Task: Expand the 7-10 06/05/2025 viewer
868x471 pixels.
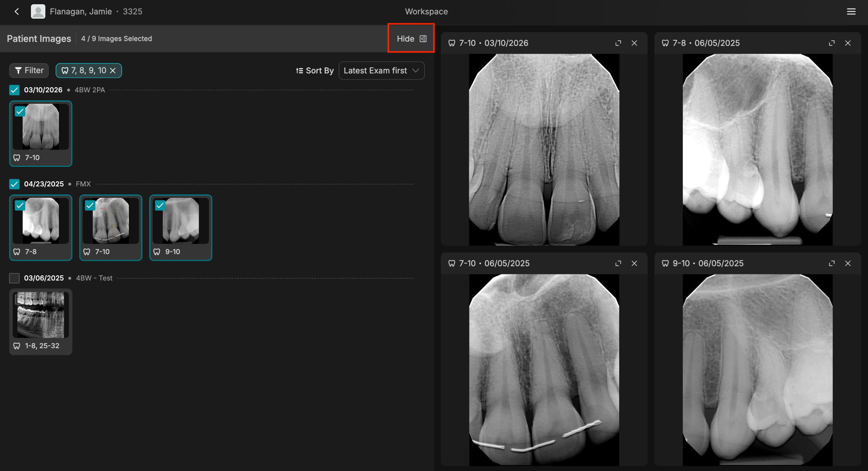Action: click(618, 263)
